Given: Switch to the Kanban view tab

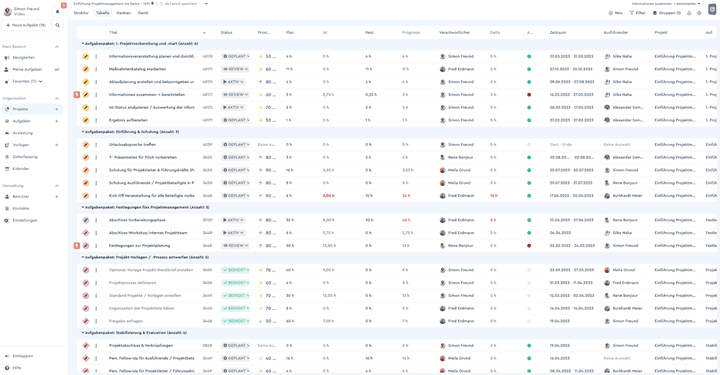Looking at the screenshot, I should tap(124, 13).
